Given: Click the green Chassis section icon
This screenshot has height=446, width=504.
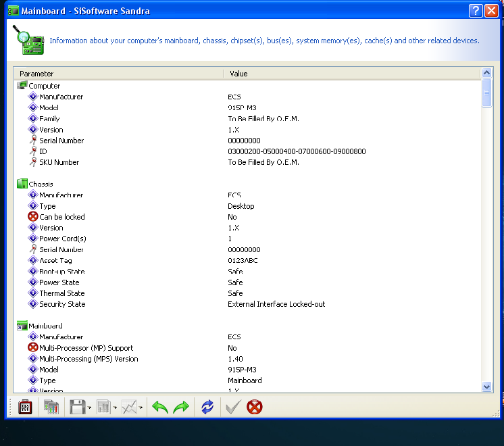Looking at the screenshot, I should tap(22, 184).
